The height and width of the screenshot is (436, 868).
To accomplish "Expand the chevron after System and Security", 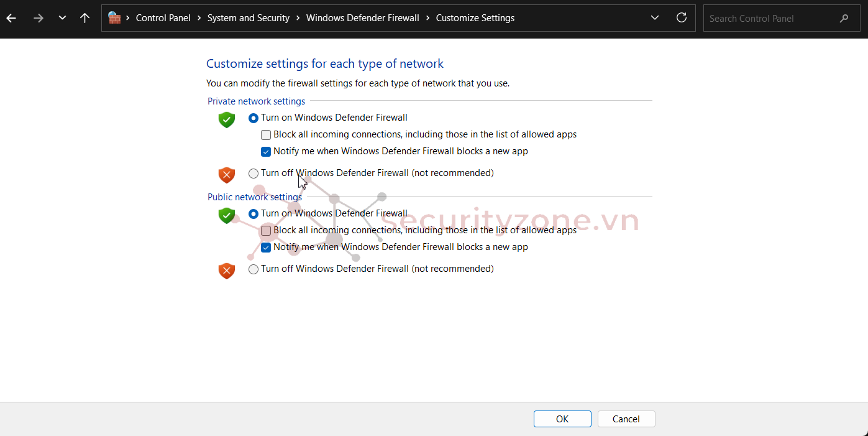I will coord(298,18).
